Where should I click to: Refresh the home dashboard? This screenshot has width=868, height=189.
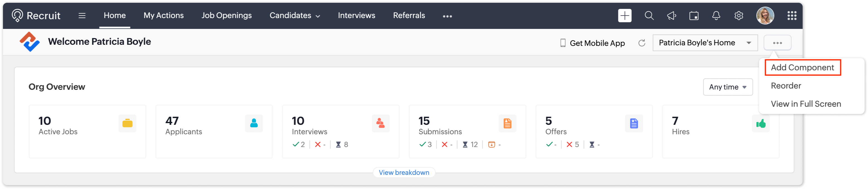pyautogui.click(x=641, y=43)
